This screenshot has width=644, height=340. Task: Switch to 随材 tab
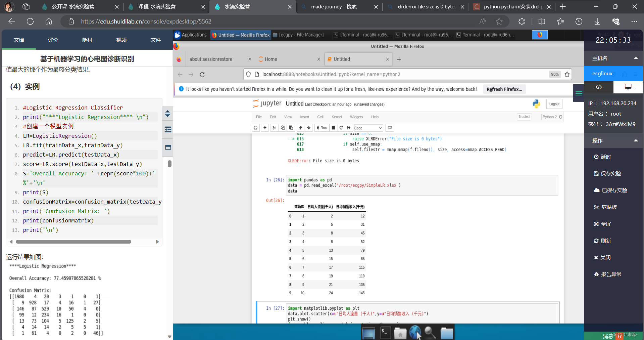click(87, 40)
